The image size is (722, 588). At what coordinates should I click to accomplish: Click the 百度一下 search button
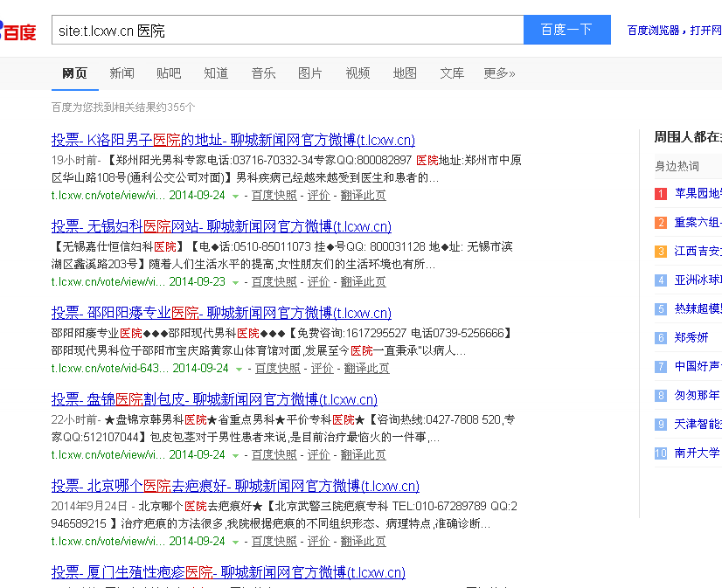(566, 29)
